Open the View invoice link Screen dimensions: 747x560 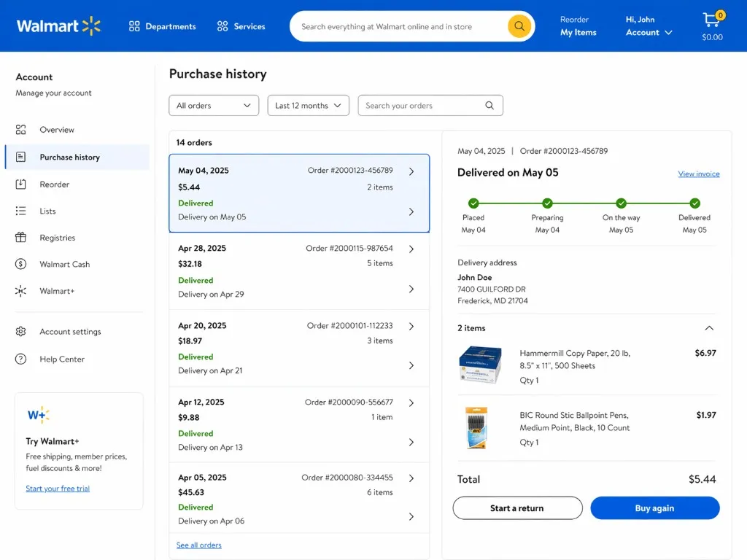pyautogui.click(x=698, y=174)
